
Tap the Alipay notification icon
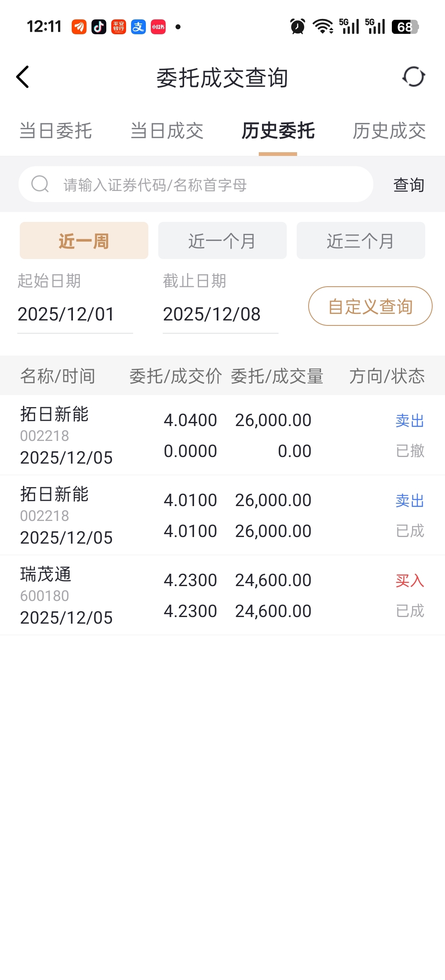point(138,27)
